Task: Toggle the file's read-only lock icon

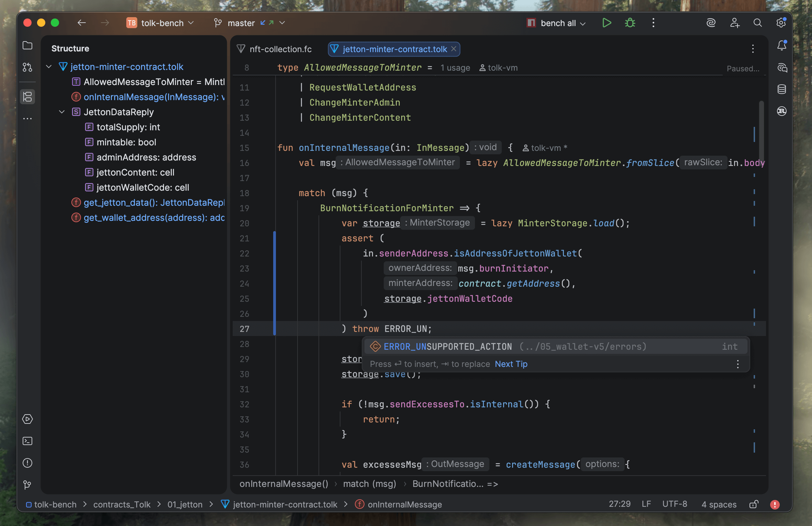Action: tap(754, 504)
